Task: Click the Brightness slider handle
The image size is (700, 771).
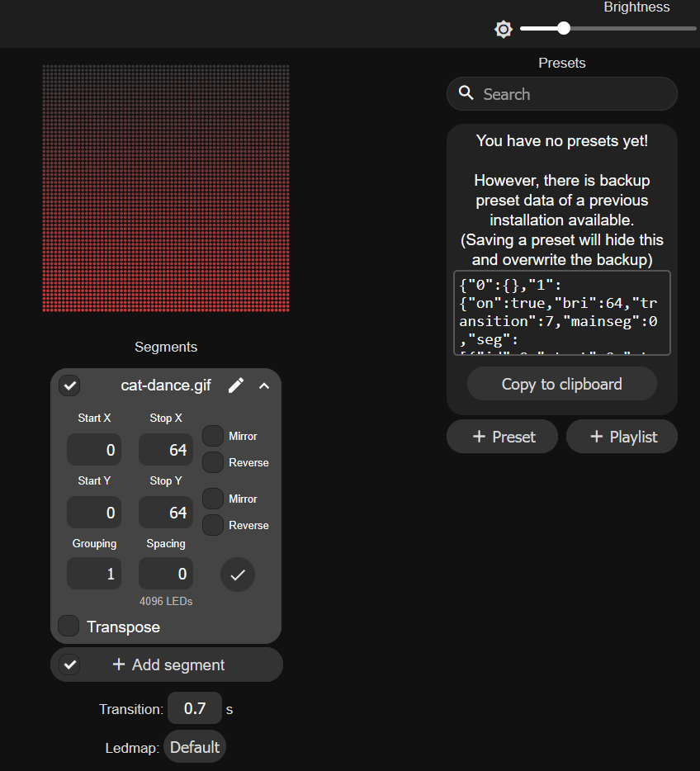Action: click(x=564, y=28)
